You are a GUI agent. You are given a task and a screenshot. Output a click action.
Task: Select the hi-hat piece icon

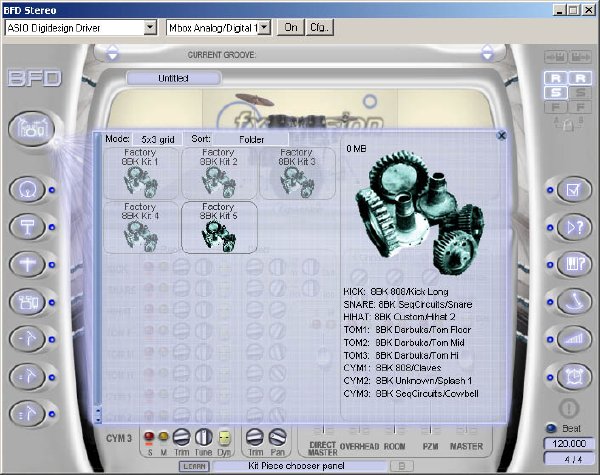(x=28, y=264)
